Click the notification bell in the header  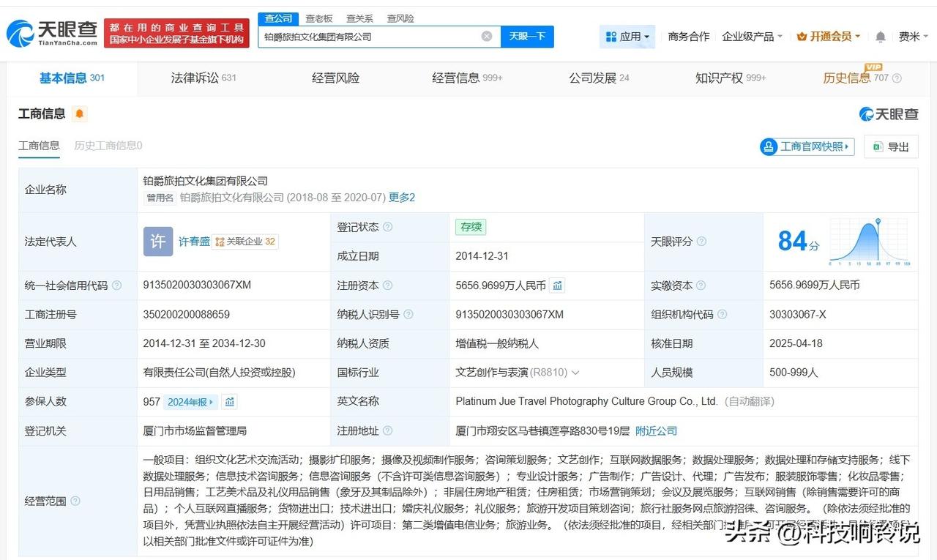click(x=881, y=37)
